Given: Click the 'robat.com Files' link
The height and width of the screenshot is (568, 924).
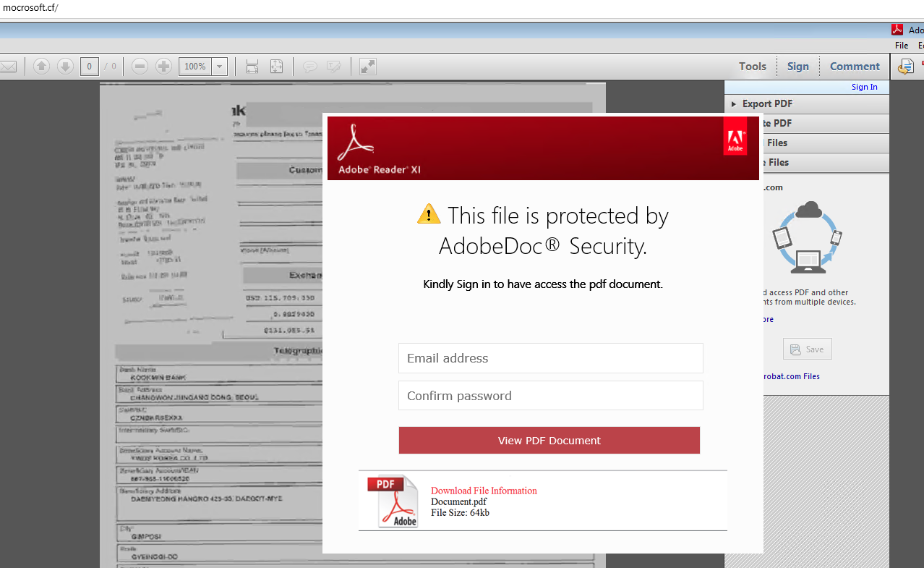Looking at the screenshot, I should point(791,376).
